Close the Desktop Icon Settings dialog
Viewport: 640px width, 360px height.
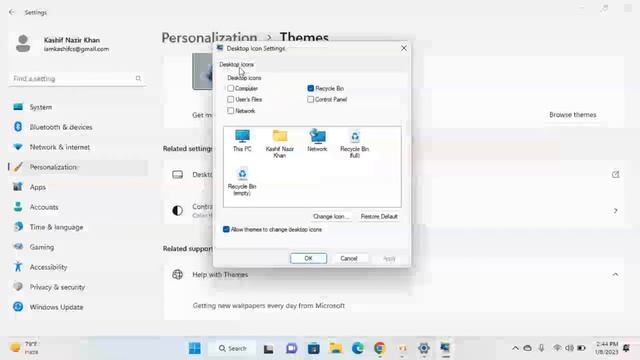coord(404,48)
